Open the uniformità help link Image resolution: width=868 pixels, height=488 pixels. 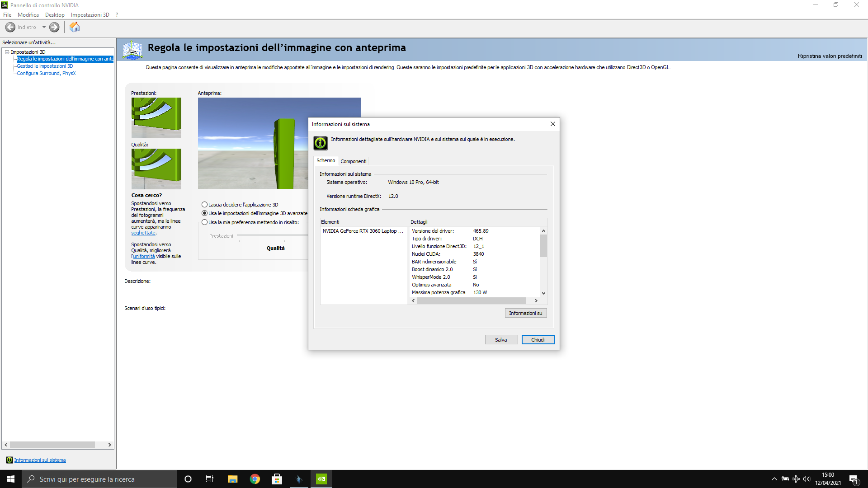144,256
